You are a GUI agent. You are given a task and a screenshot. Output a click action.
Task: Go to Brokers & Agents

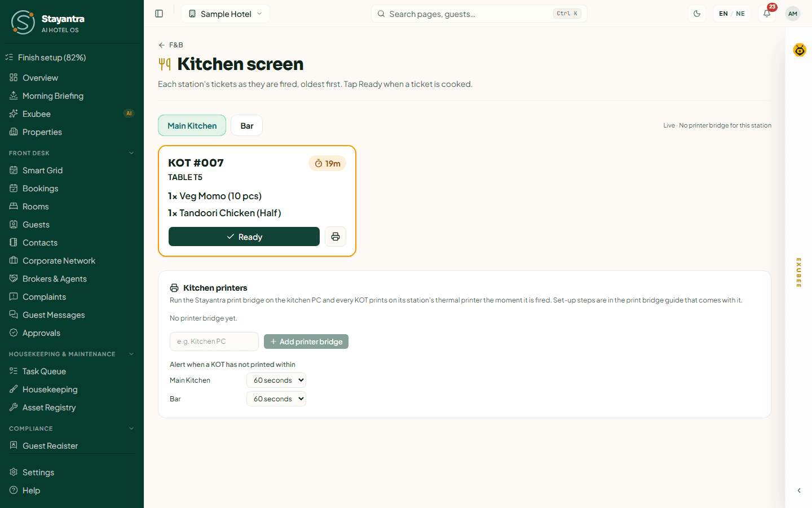[72, 279]
